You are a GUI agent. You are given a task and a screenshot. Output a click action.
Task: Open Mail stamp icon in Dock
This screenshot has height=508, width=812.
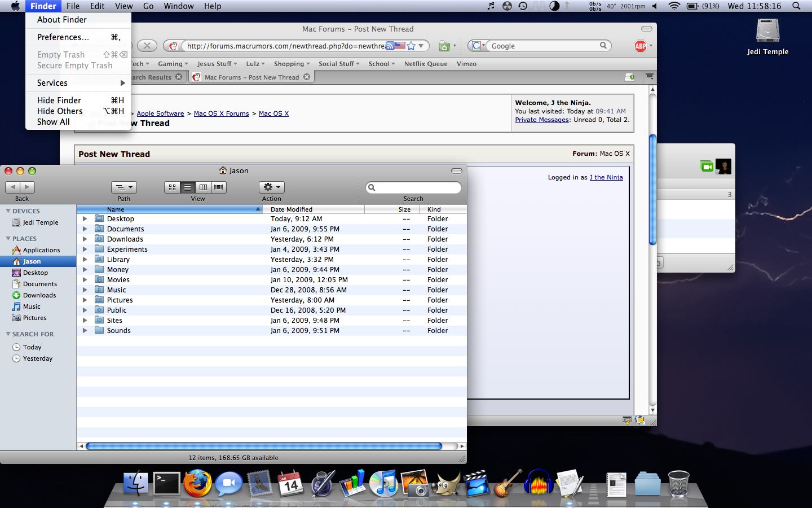[x=260, y=484]
